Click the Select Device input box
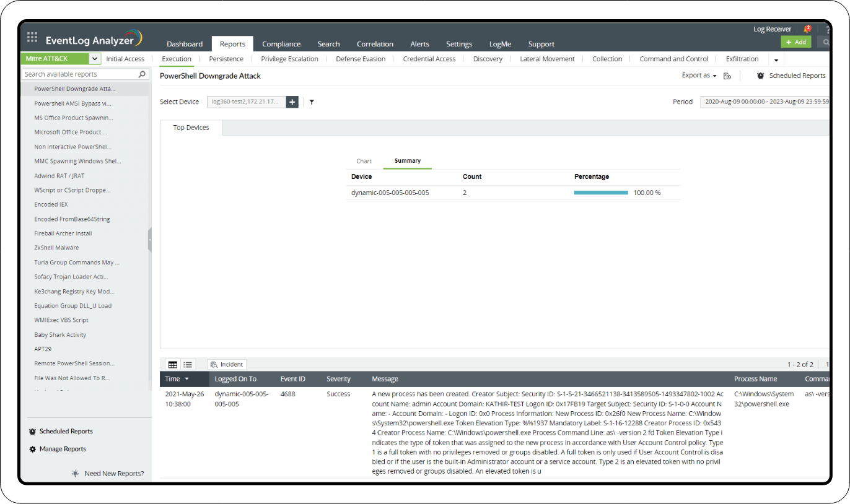850x504 pixels. coord(247,102)
